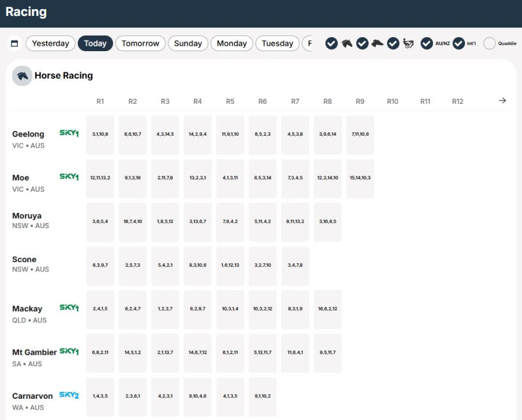Image resolution: width=522 pixels, height=420 pixels.
Task: Open Scone race 5 result 1,6,12,13
Action: click(x=230, y=266)
